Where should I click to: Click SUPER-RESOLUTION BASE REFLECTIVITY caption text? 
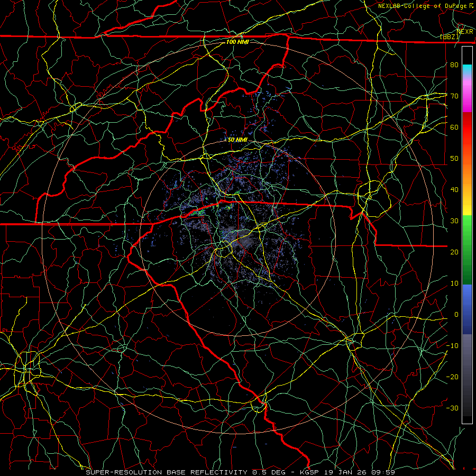pos(167,472)
